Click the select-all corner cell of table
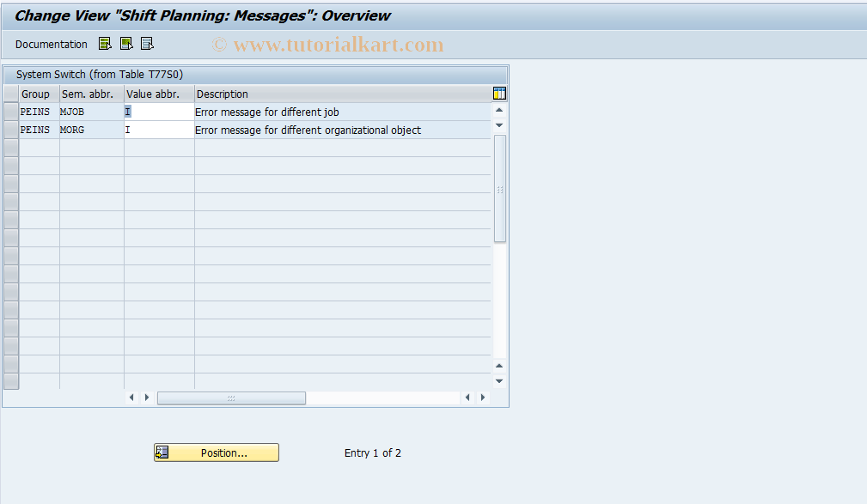Viewport: 867px width, 504px height. (x=11, y=94)
